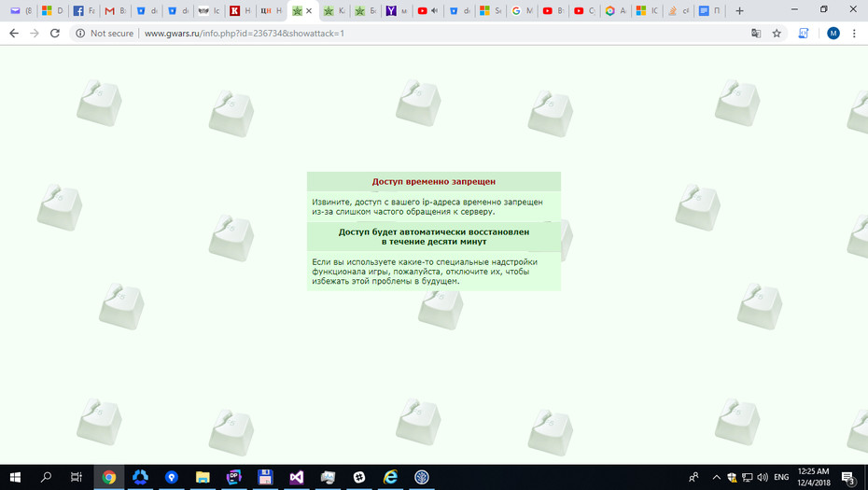Open the floppy disk app in taskbar
Image resolution: width=868 pixels, height=490 pixels.
pos(265,477)
